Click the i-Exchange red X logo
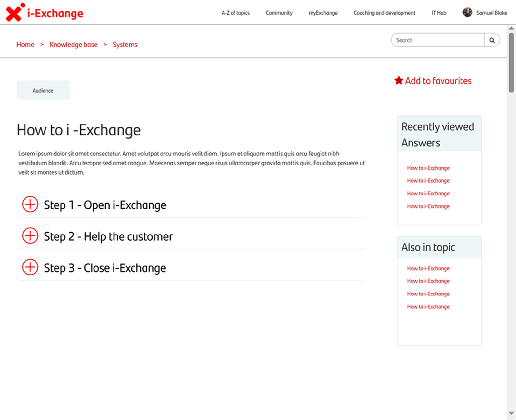 tap(15, 12)
